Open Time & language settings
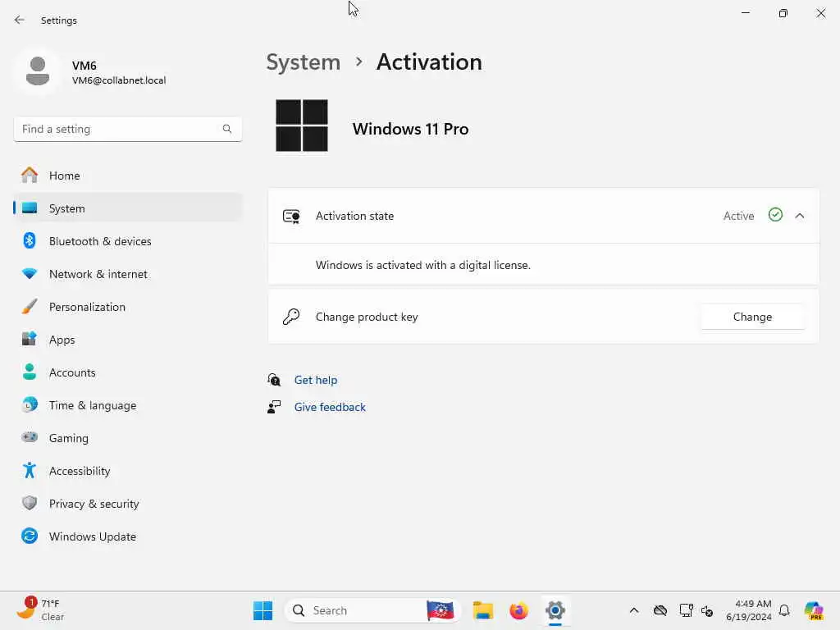The image size is (840, 630). tap(127, 405)
